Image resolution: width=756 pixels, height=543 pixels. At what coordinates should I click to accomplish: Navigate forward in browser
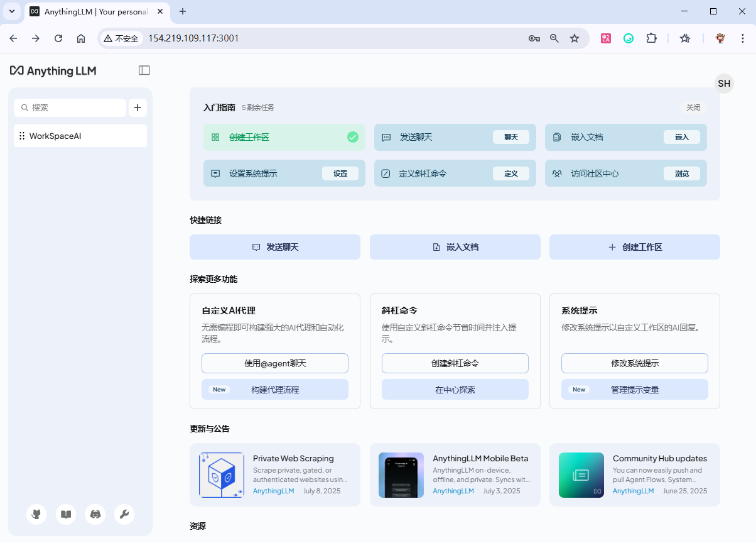(x=36, y=38)
